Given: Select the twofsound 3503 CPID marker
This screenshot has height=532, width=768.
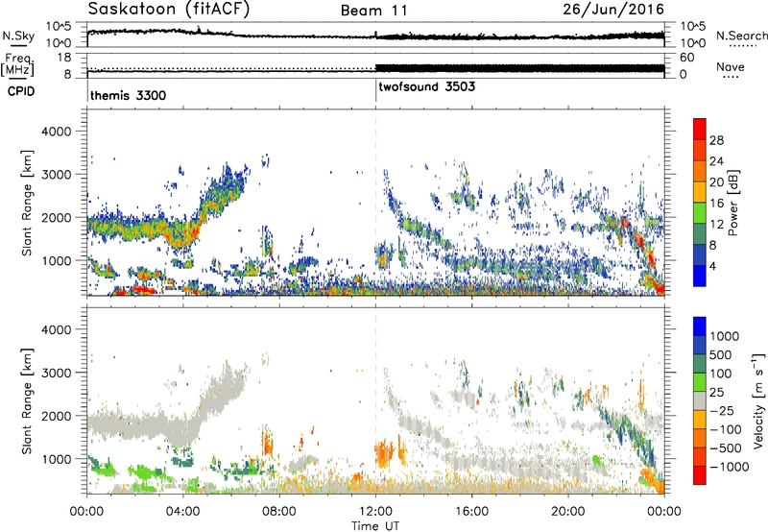Looking at the screenshot, I should pos(426,86).
